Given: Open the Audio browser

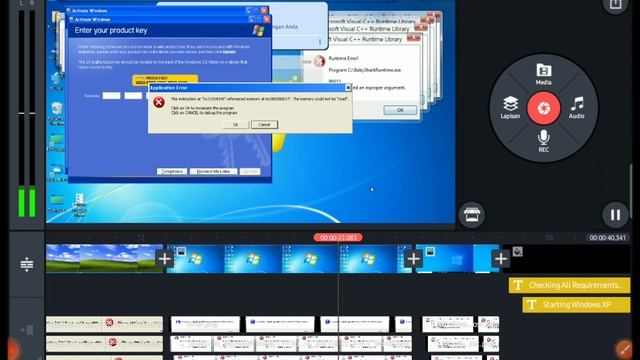Looking at the screenshot, I should 577,108.
